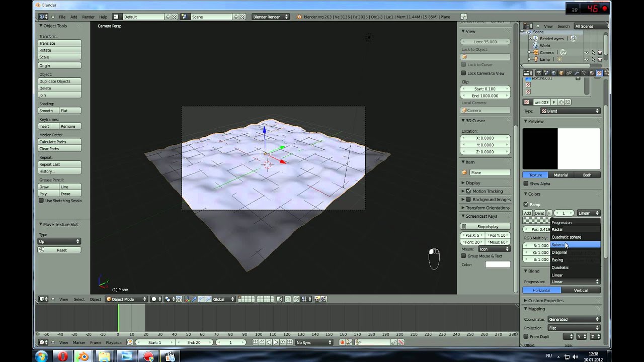Expand the Display panel
The image size is (644, 362).
pyautogui.click(x=473, y=183)
